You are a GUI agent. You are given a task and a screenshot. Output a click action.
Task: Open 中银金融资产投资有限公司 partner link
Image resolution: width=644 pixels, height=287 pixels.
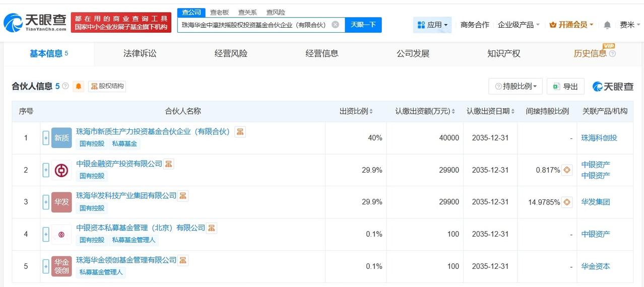(x=119, y=164)
